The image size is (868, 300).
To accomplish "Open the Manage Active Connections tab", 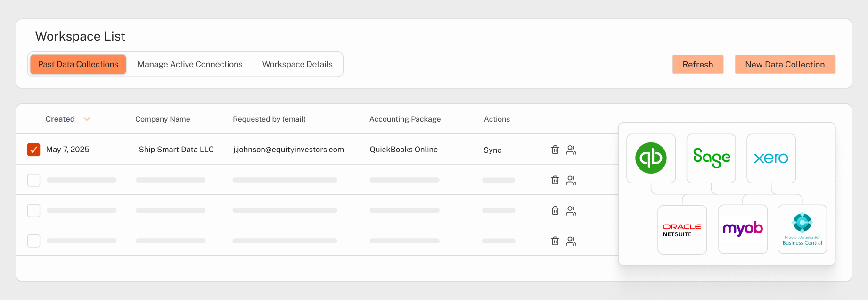I will 190,64.
